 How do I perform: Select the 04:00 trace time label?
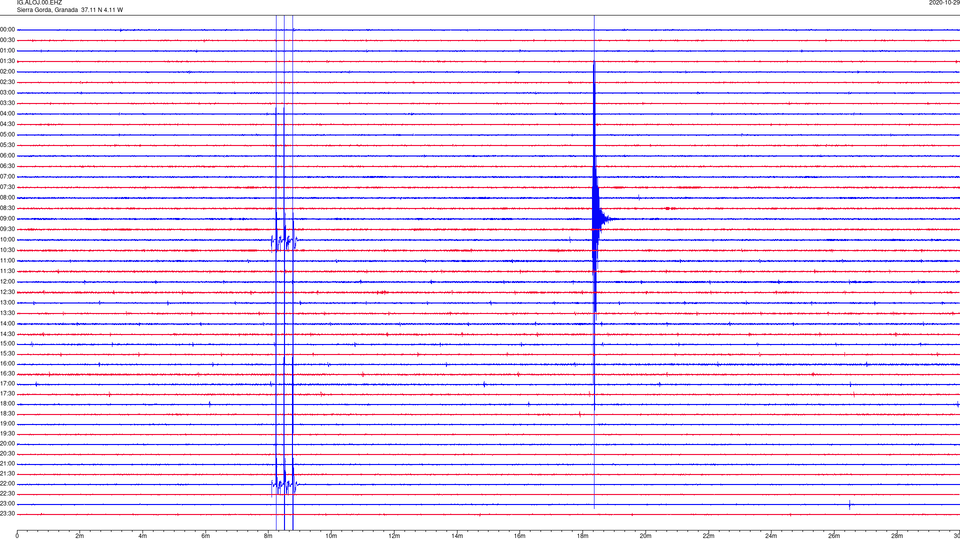pyautogui.click(x=8, y=113)
